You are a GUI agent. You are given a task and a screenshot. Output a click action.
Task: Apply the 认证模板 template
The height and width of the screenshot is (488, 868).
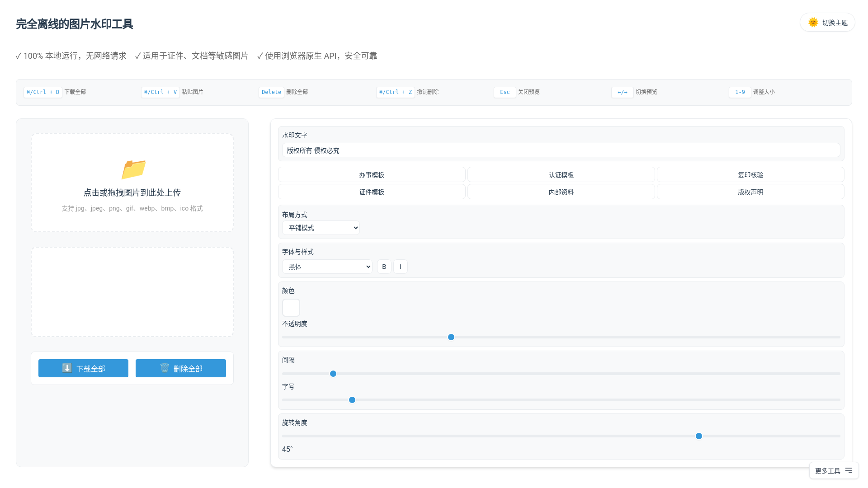point(561,175)
